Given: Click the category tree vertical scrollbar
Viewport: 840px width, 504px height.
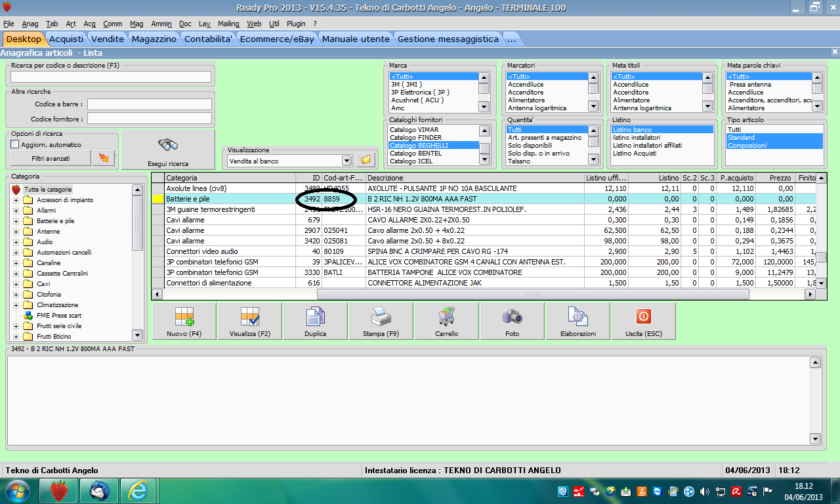Looking at the screenshot, I should 137,262.
